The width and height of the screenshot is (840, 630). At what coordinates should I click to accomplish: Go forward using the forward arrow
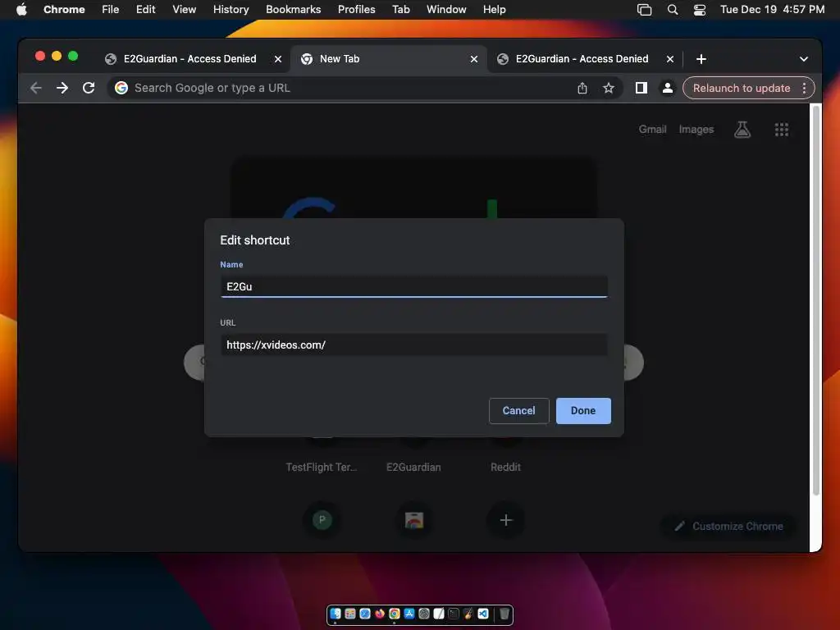tap(62, 88)
